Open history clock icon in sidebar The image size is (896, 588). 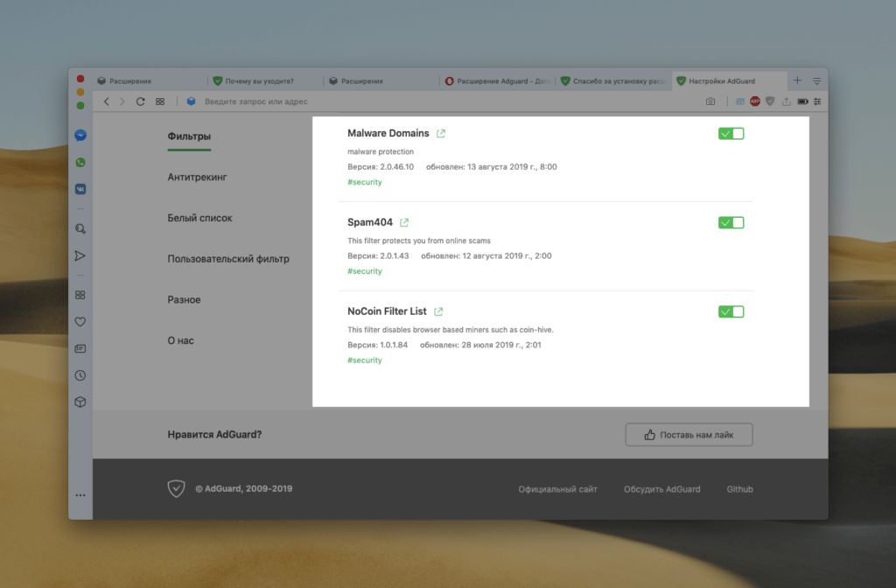pos(80,375)
